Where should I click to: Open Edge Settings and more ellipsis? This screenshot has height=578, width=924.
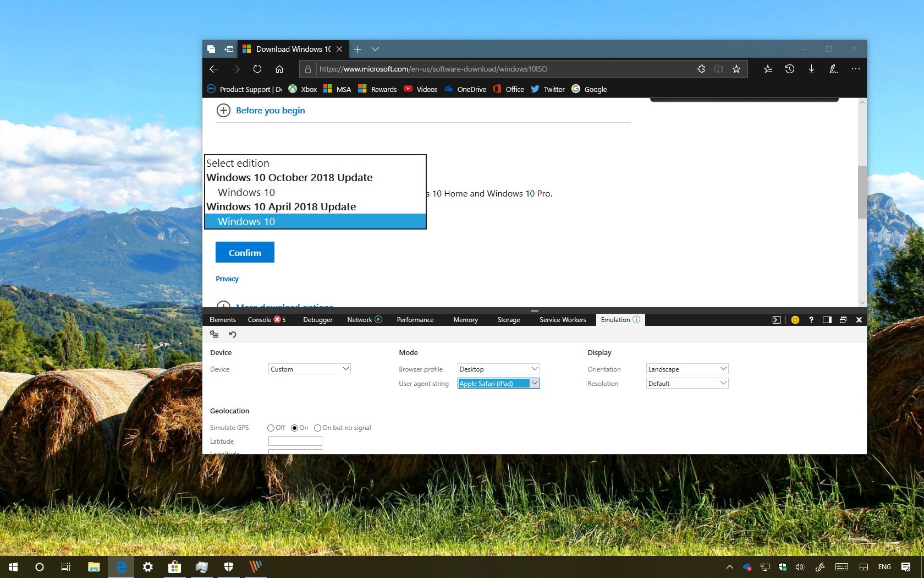tap(855, 69)
